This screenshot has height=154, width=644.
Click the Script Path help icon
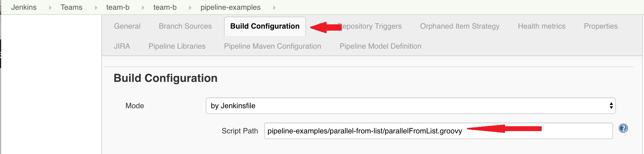tap(623, 128)
